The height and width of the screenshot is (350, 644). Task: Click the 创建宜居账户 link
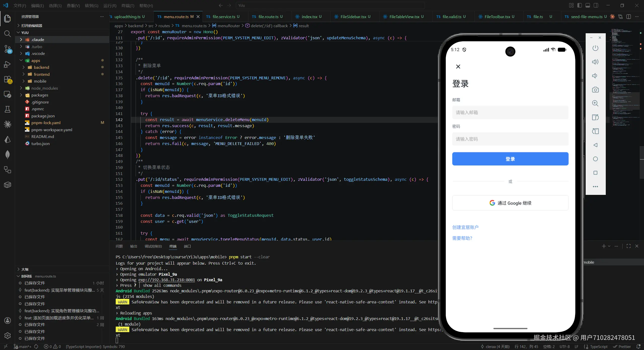(465, 227)
